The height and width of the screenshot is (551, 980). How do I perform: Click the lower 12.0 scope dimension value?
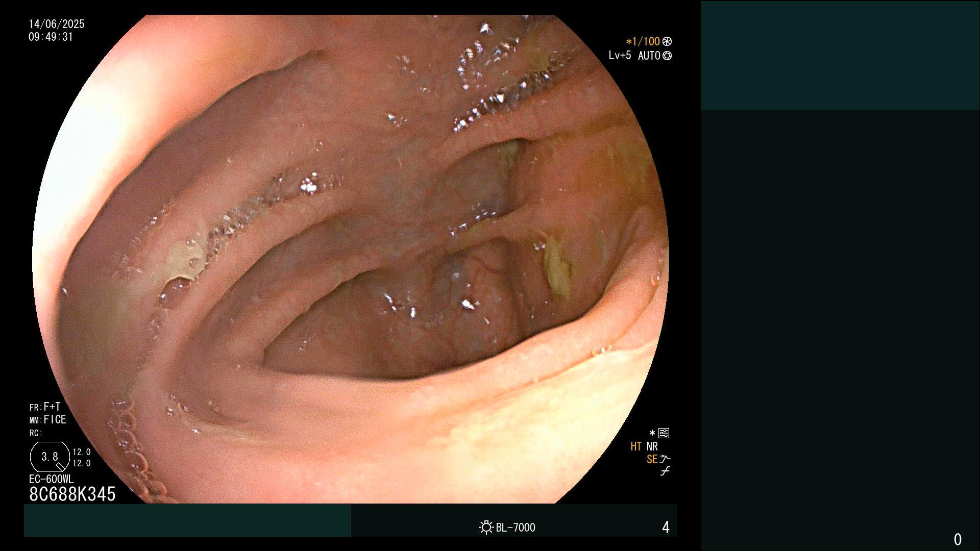click(82, 463)
